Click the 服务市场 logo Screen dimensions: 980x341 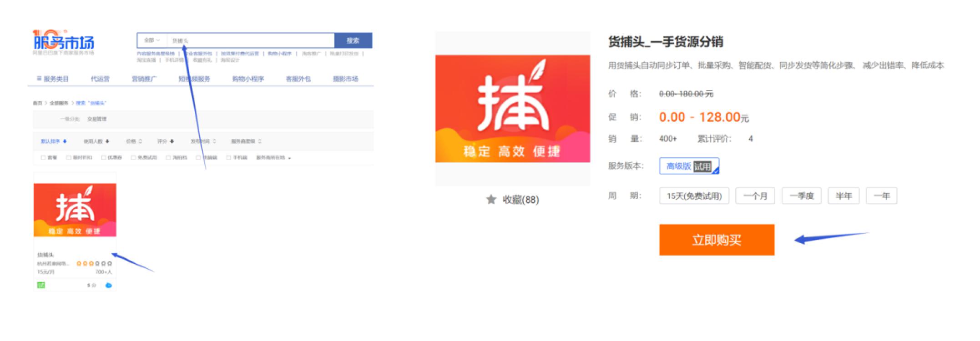click(64, 42)
